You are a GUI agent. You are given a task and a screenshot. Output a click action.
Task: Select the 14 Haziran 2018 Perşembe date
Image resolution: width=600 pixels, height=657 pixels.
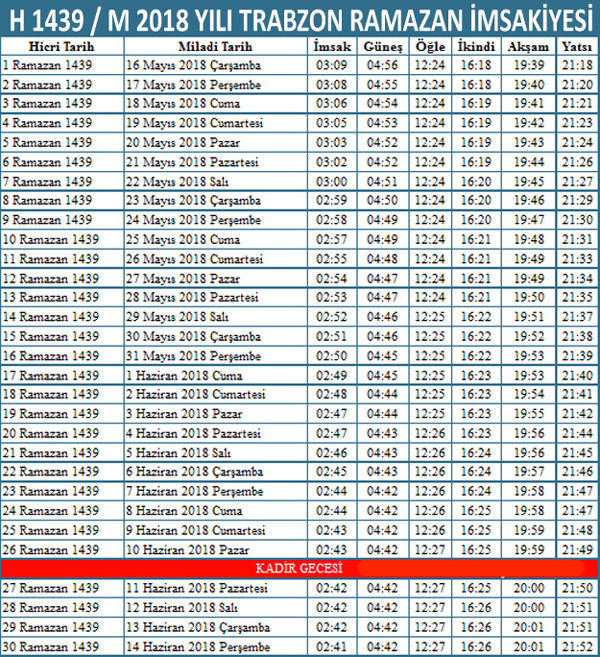[196, 646]
